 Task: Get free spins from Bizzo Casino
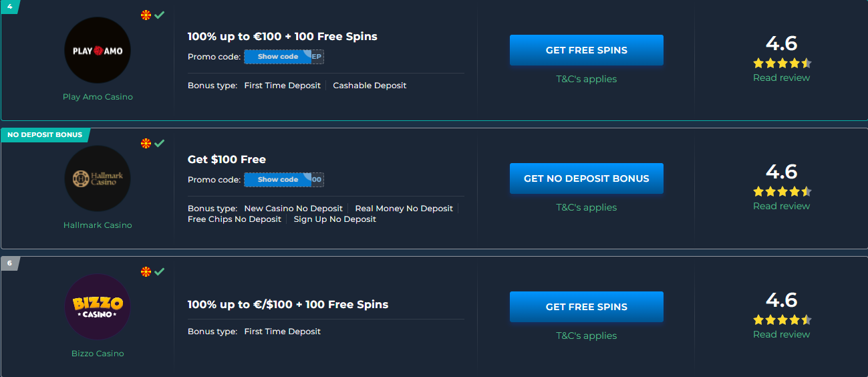[x=587, y=307]
